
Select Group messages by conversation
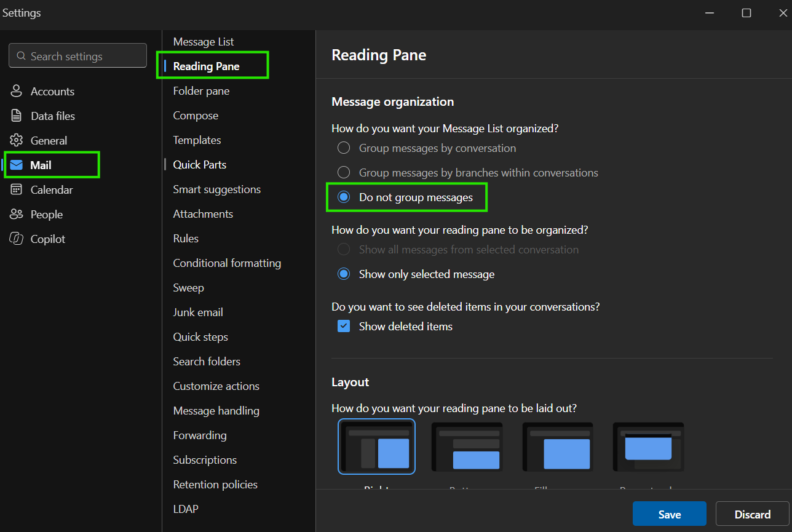coord(344,148)
